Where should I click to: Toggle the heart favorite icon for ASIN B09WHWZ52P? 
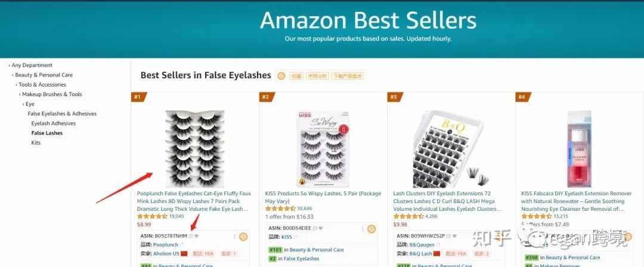point(454,236)
